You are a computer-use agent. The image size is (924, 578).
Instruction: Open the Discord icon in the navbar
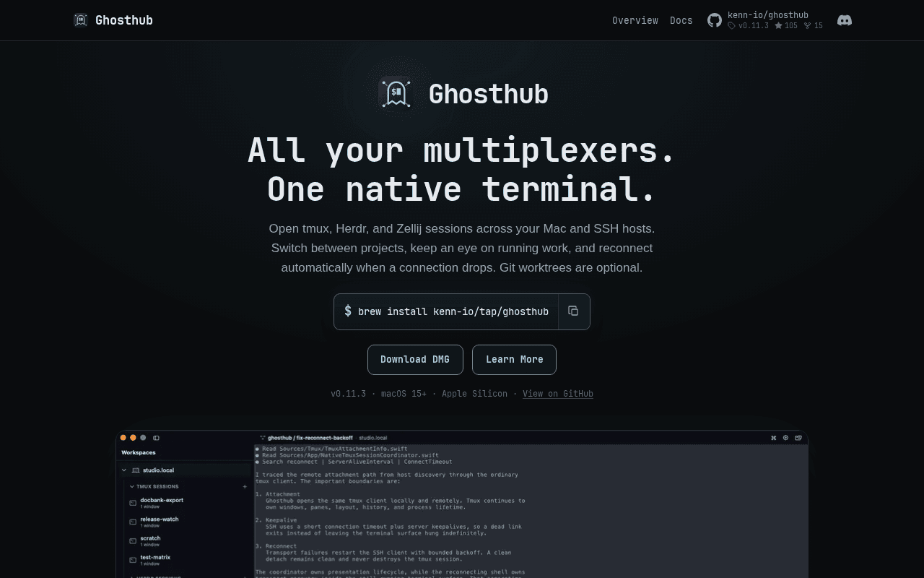click(x=845, y=20)
